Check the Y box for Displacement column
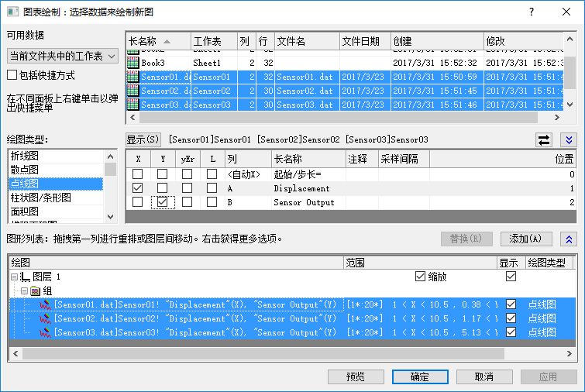 [x=162, y=188]
